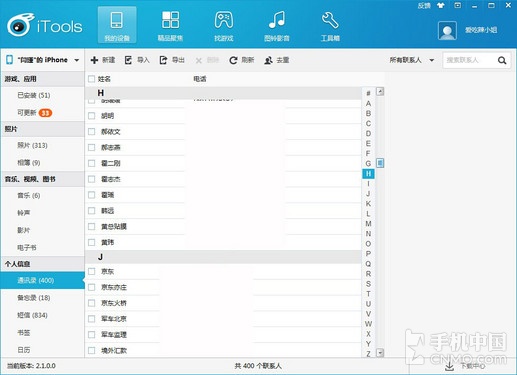
Task: Open the 下载中心 download center icon
Action: tap(449, 366)
